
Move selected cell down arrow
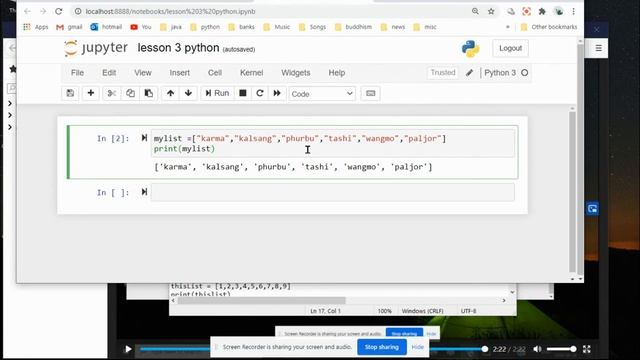pyautogui.click(x=188, y=93)
